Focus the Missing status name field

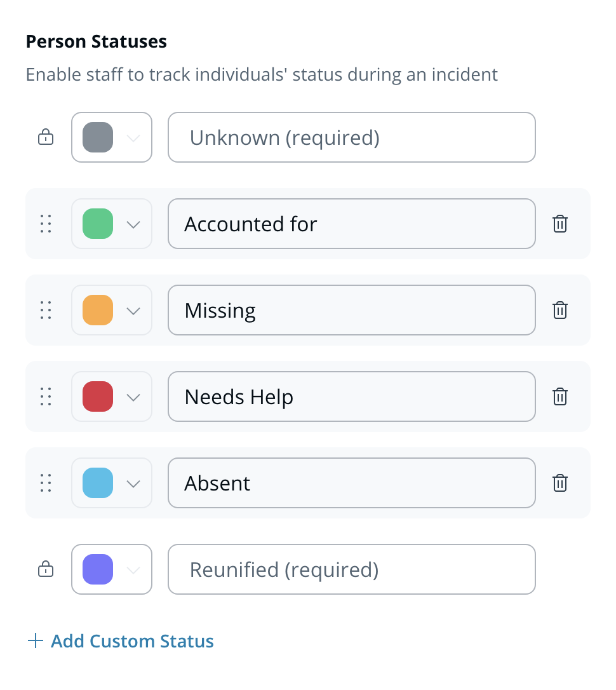pyautogui.click(x=351, y=310)
